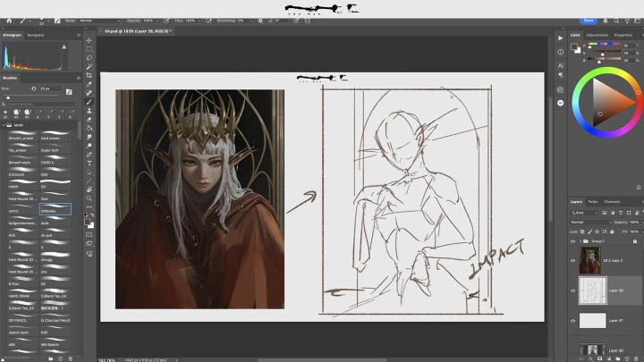Select the Move tool
Viewport: 644px width, 362px height.
tap(89, 40)
